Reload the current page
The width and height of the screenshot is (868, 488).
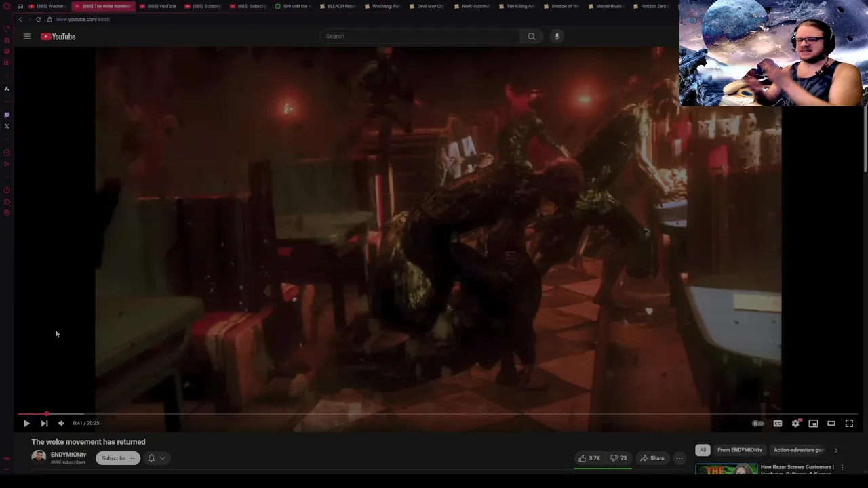38,19
